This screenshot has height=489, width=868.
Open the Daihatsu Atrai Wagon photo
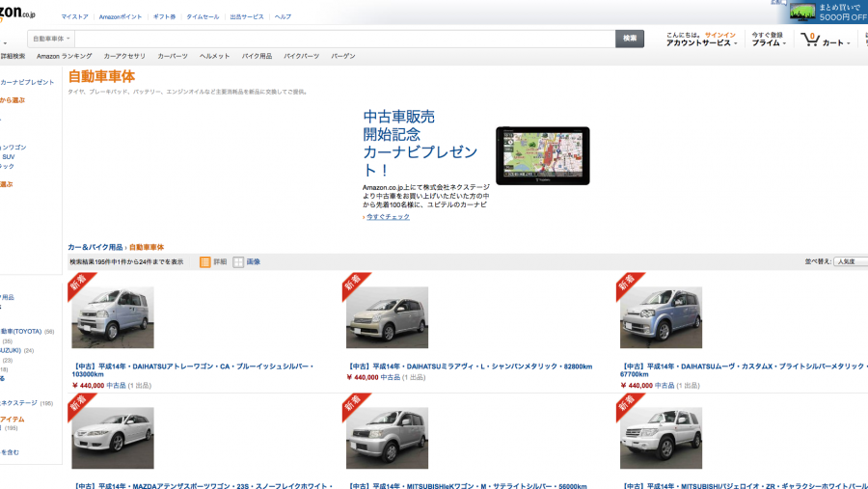(113, 317)
